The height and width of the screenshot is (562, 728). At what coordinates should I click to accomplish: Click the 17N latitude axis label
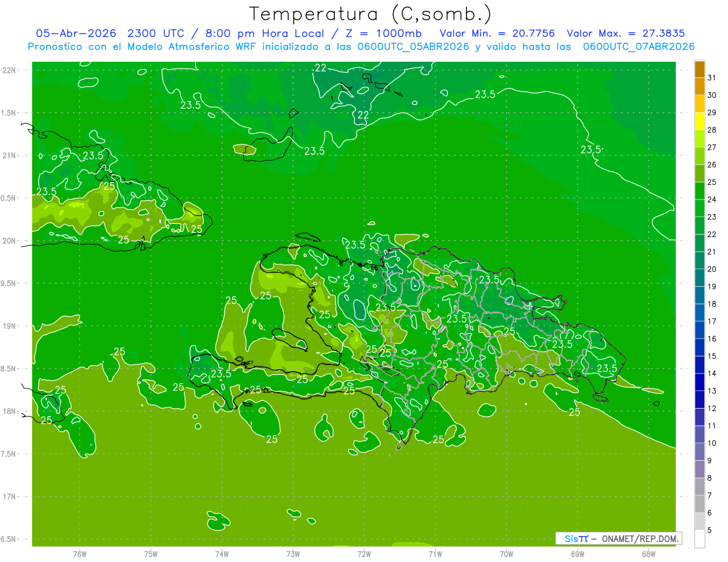(10, 497)
